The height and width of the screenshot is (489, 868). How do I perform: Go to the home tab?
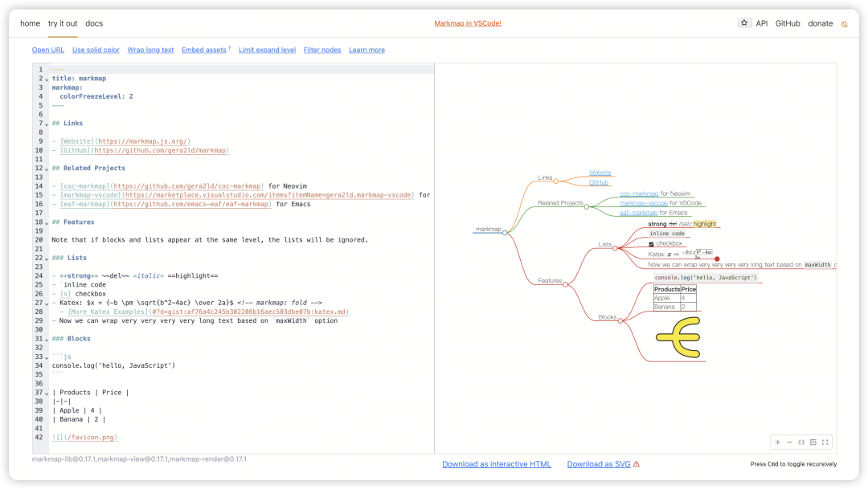point(30,23)
